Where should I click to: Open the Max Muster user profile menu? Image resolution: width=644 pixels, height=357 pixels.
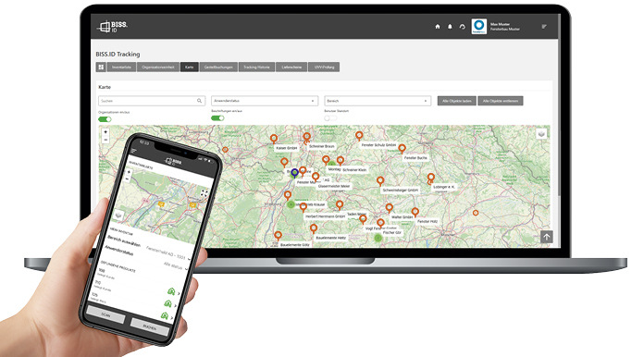[496, 27]
